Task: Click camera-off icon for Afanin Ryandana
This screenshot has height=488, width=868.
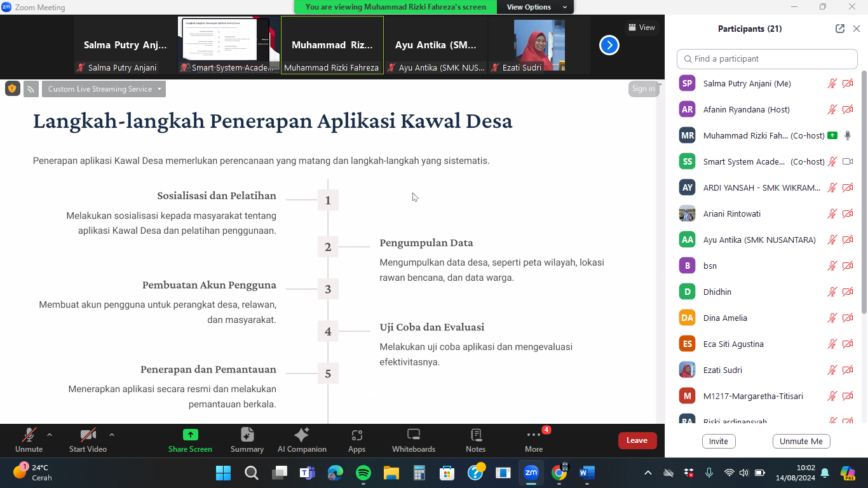Action: [x=848, y=109]
